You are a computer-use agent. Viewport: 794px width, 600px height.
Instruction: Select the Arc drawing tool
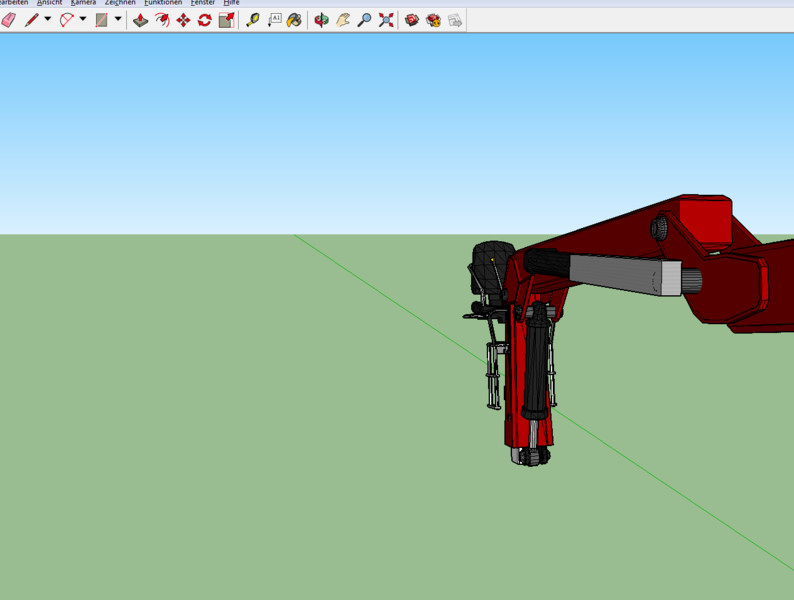pyautogui.click(x=67, y=20)
